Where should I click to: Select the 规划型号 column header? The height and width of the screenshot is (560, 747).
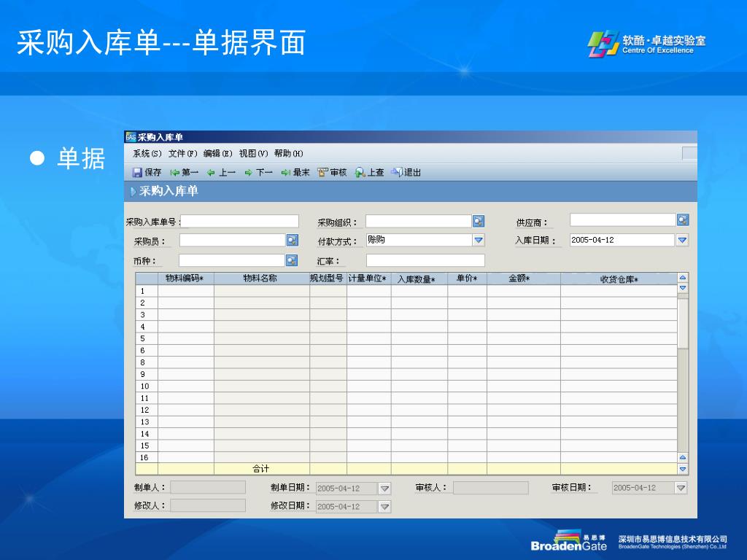click(x=328, y=279)
